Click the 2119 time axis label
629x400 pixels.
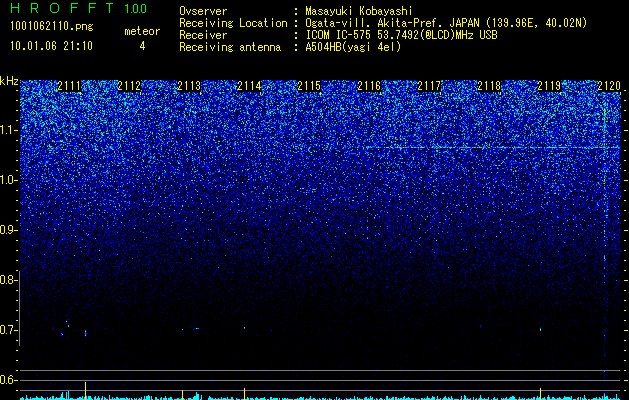click(548, 86)
